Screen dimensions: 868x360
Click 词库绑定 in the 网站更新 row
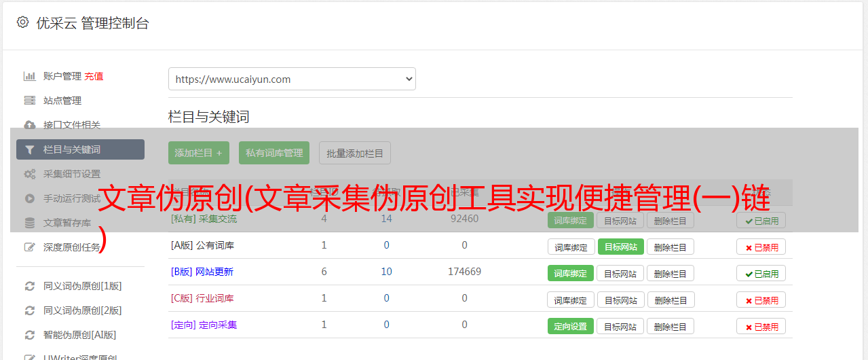click(x=571, y=273)
